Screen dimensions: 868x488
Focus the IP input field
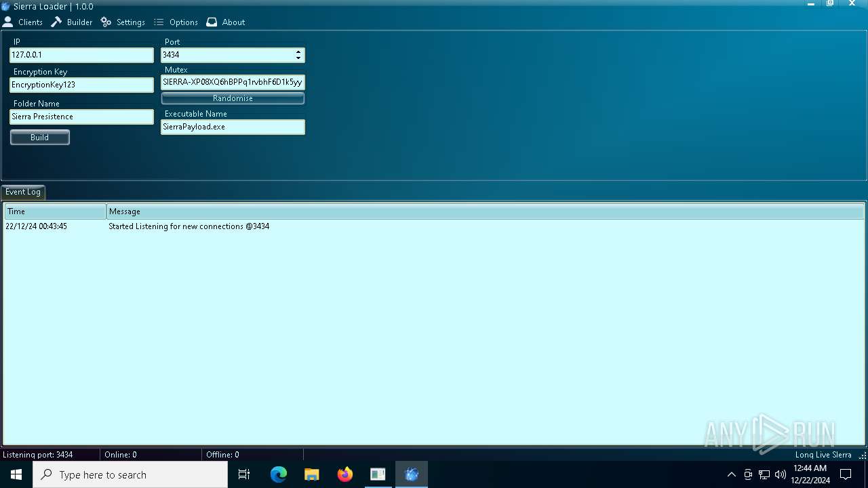point(81,55)
